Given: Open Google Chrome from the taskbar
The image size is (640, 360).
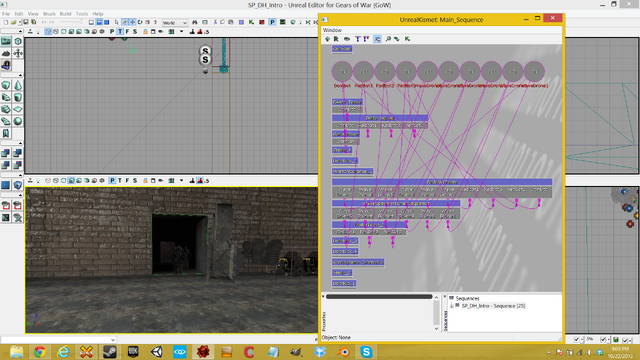Looking at the screenshot, I should [40, 352].
